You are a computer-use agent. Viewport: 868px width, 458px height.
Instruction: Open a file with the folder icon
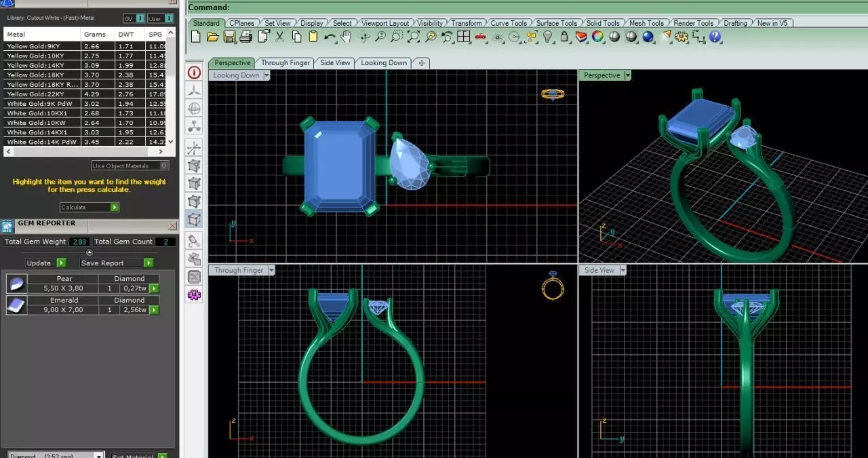coord(212,37)
